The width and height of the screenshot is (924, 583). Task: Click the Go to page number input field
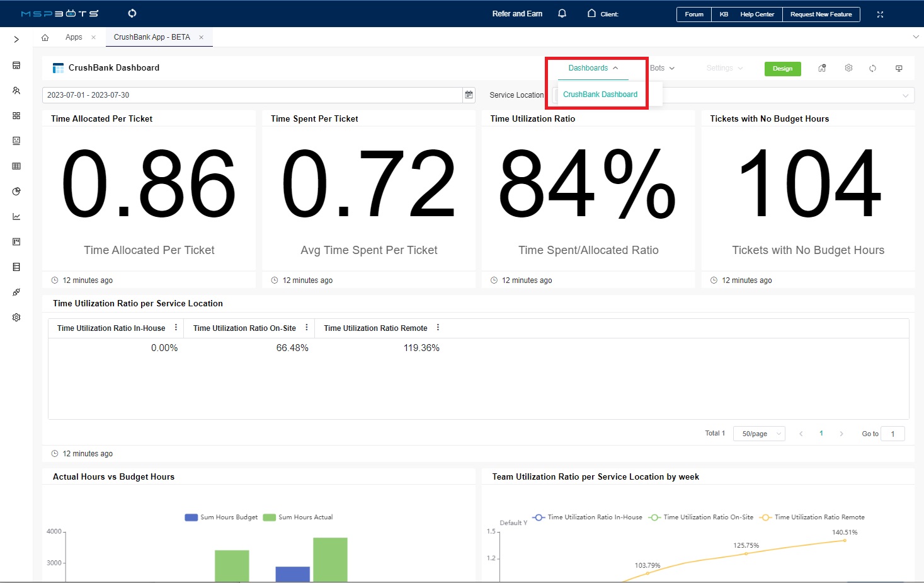[x=893, y=434]
